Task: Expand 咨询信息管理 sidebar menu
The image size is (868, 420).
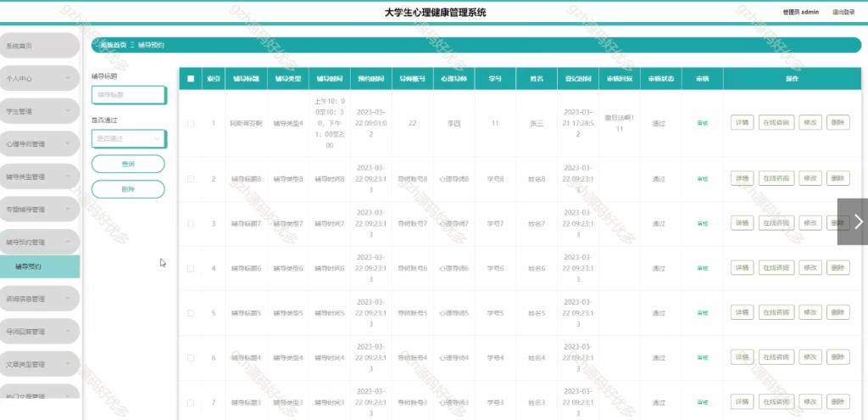Action: click(x=40, y=299)
